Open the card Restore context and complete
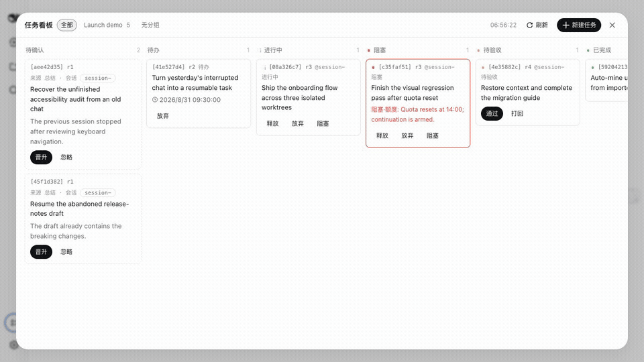The height and width of the screenshot is (362, 644). point(527,93)
